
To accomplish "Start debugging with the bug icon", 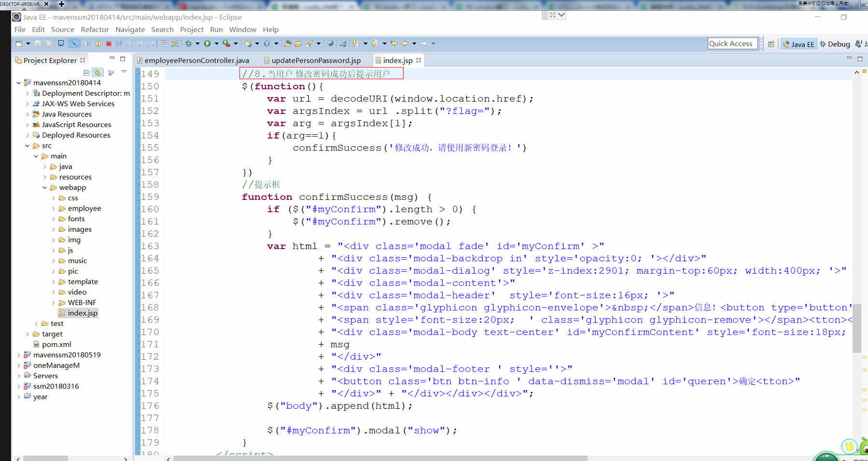I will (x=189, y=43).
